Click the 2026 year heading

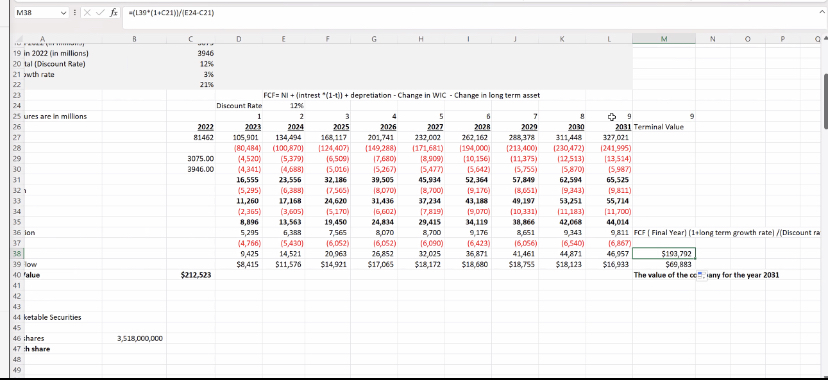(x=374, y=127)
